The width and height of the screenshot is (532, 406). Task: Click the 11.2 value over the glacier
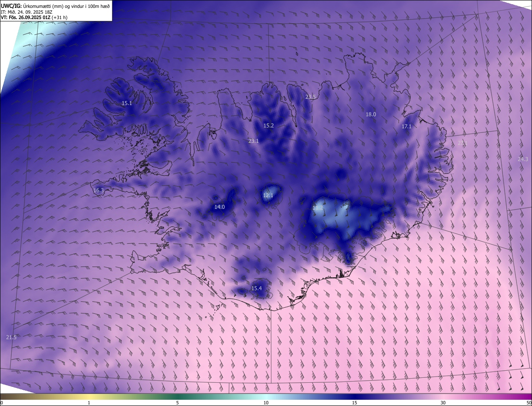pos(318,208)
